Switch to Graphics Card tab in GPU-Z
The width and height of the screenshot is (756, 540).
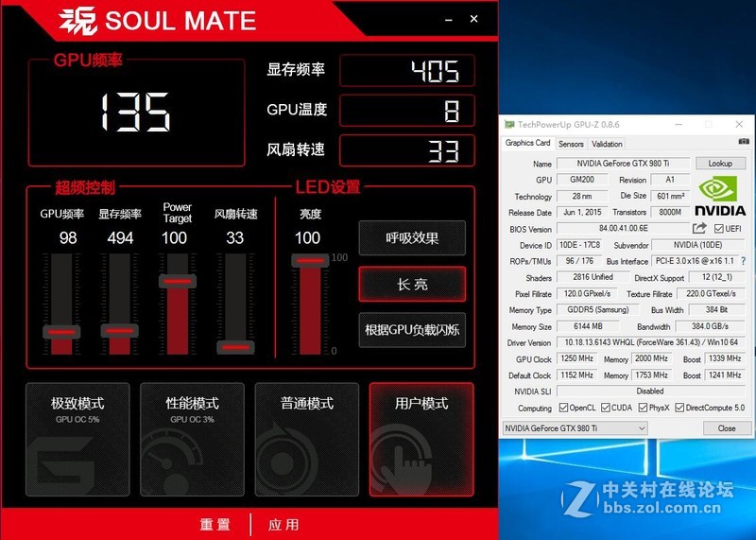527,143
